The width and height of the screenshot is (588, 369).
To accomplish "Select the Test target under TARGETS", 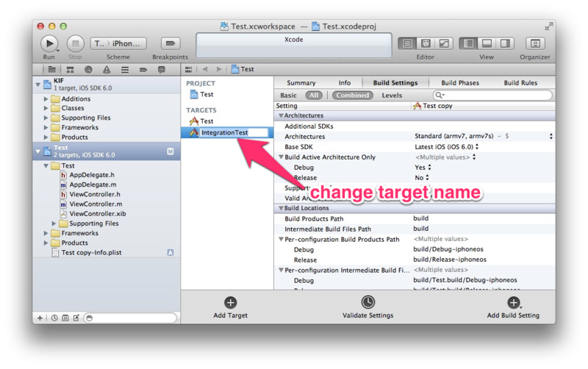I will (x=201, y=121).
